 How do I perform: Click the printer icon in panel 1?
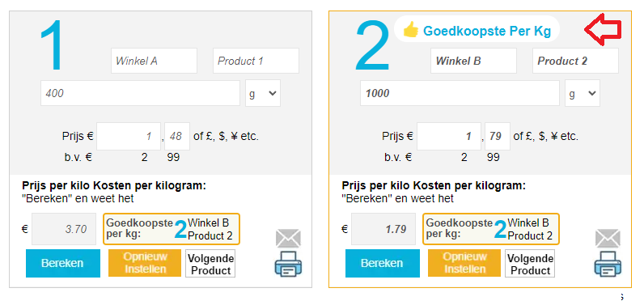pyautogui.click(x=288, y=263)
